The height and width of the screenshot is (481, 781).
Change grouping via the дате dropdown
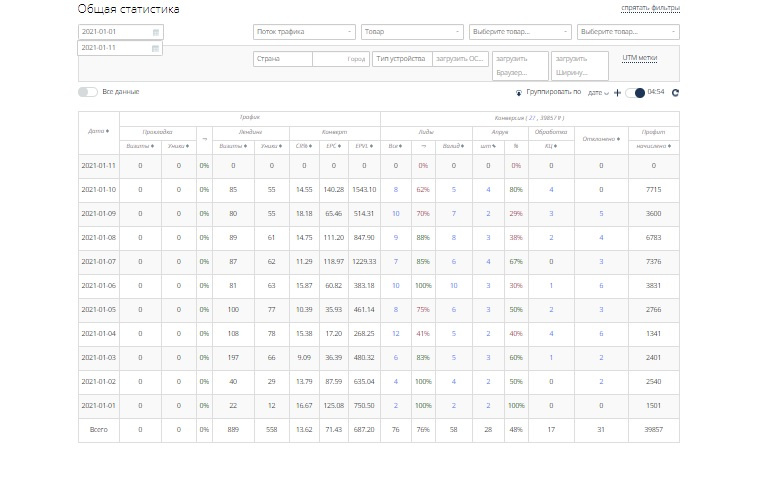coord(598,93)
